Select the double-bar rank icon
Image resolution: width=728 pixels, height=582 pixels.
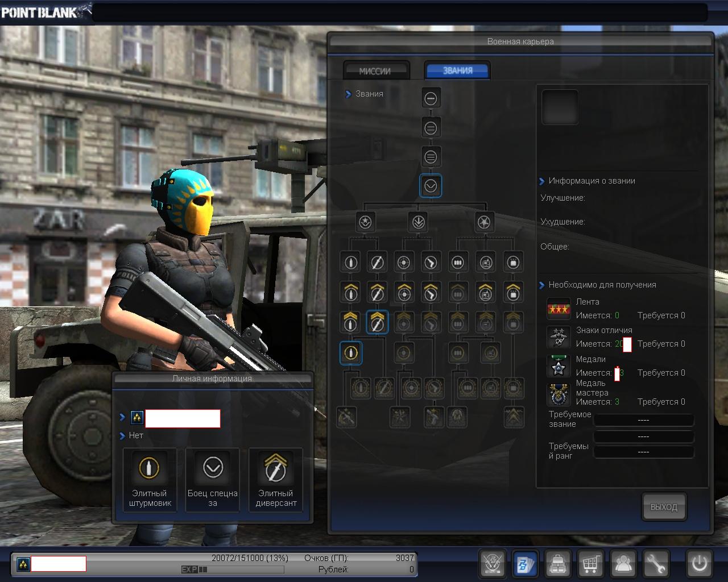pyautogui.click(x=431, y=128)
